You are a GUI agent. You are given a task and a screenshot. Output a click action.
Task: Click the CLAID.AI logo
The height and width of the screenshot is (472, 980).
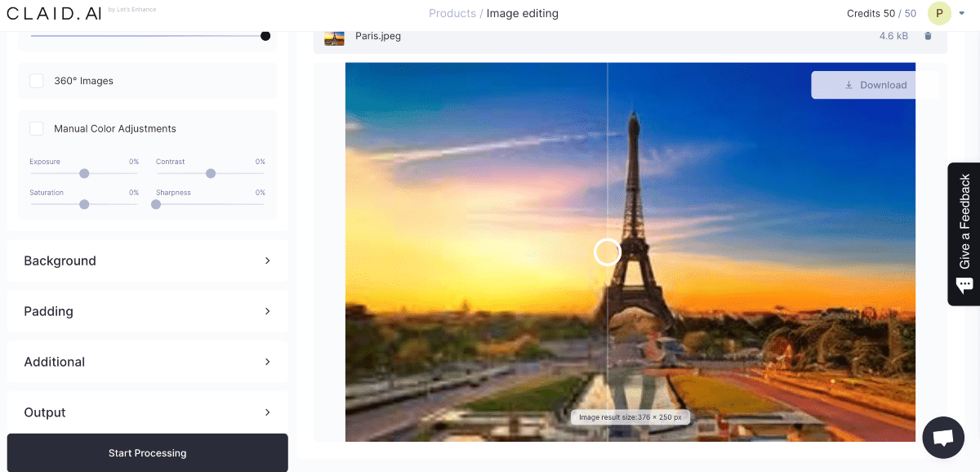[54, 13]
